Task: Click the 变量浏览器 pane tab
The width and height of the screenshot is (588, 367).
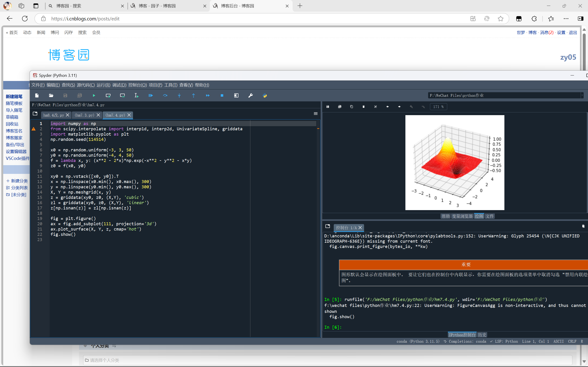Action: click(x=462, y=216)
